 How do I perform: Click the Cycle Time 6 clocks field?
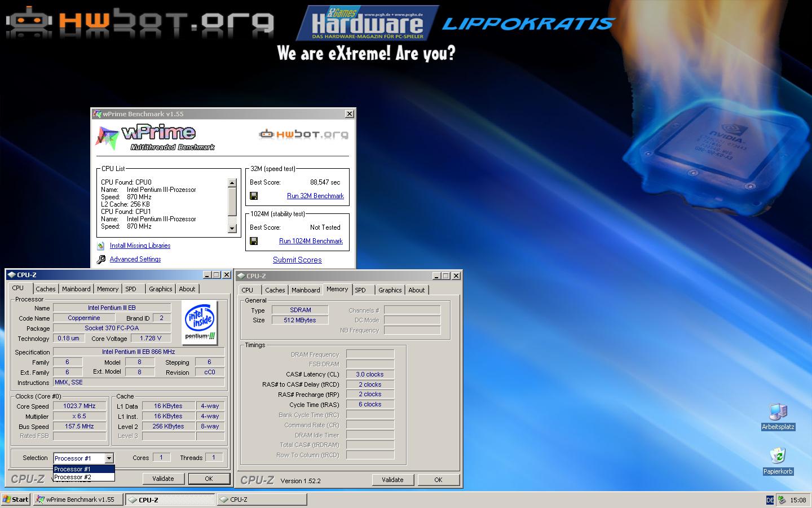pos(370,404)
